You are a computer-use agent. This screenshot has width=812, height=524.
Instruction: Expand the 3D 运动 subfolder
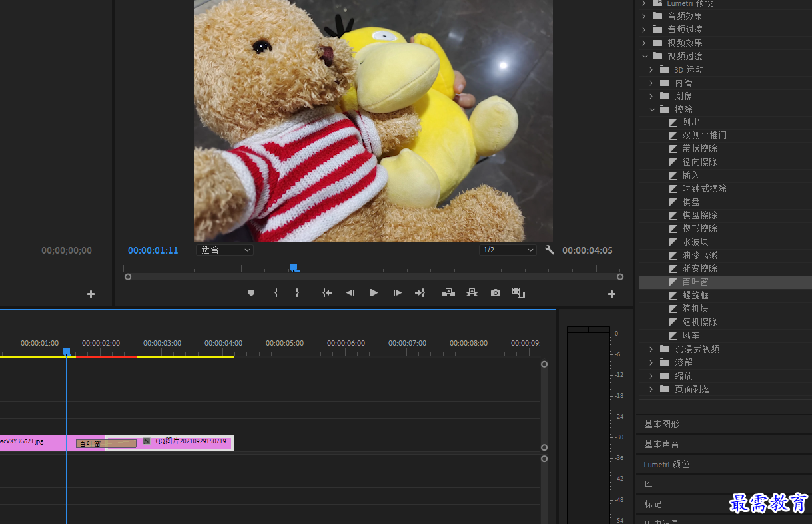[x=651, y=69]
